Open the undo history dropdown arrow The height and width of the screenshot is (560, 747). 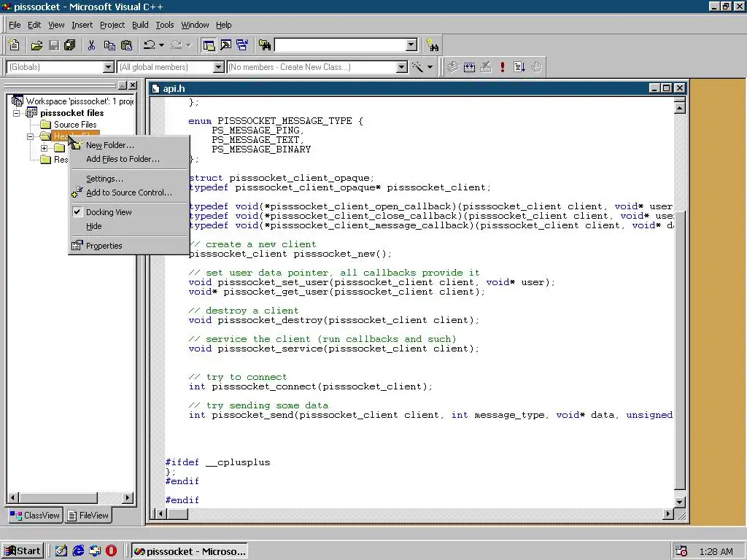(x=161, y=45)
